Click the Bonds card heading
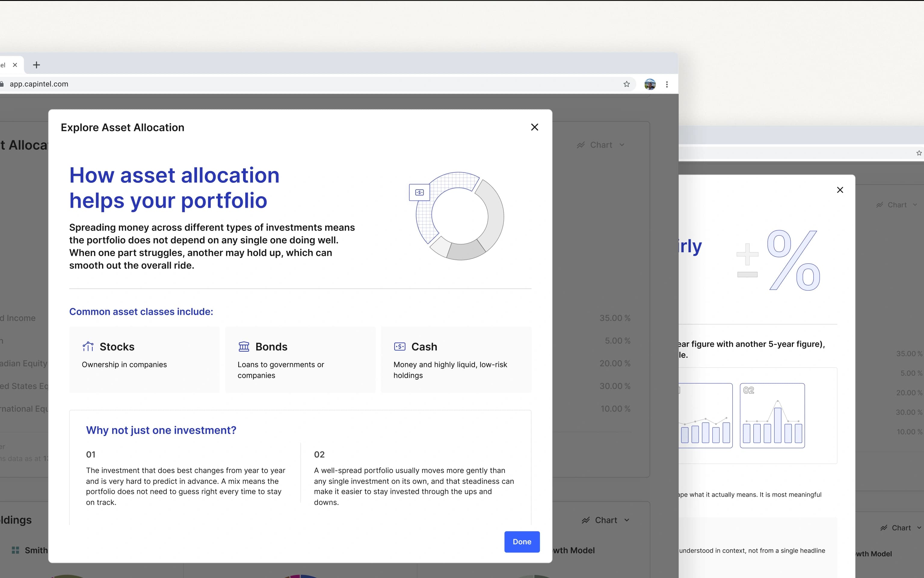This screenshot has height=578, width=924. pos(271,347)
